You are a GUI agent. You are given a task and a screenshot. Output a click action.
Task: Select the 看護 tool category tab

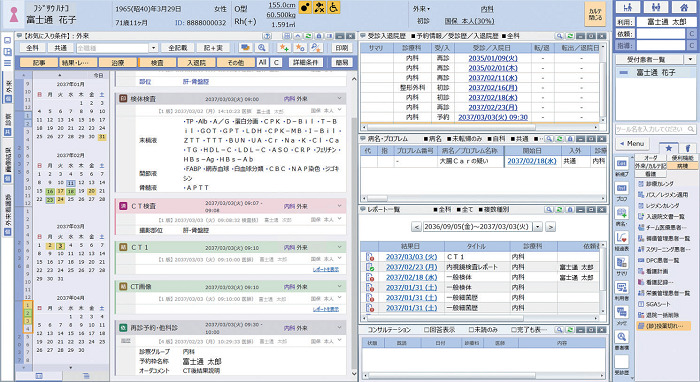[x=650, y=174]
